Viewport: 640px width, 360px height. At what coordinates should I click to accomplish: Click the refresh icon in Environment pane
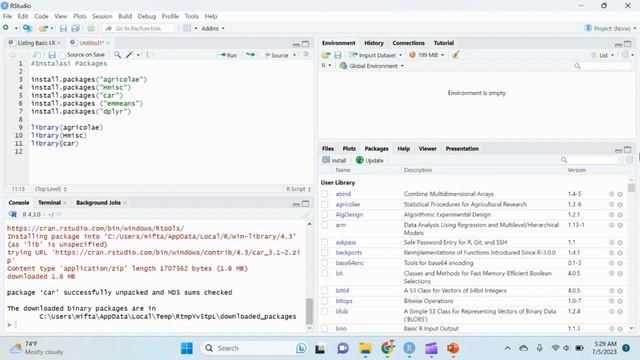(625, 55)
